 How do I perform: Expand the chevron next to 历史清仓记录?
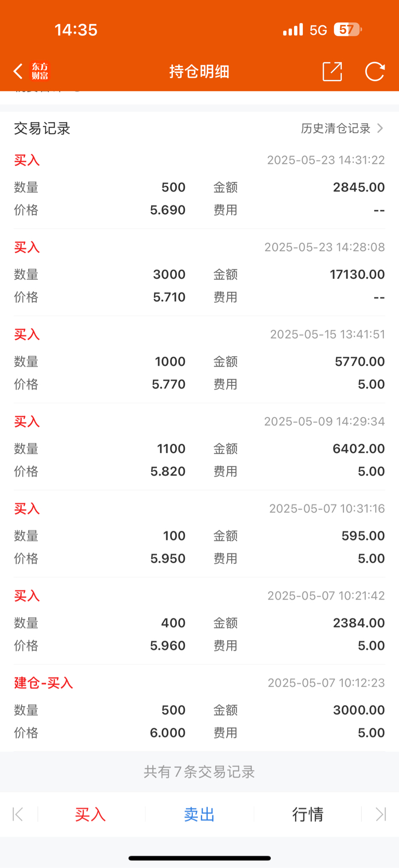(x=380, y=128)
